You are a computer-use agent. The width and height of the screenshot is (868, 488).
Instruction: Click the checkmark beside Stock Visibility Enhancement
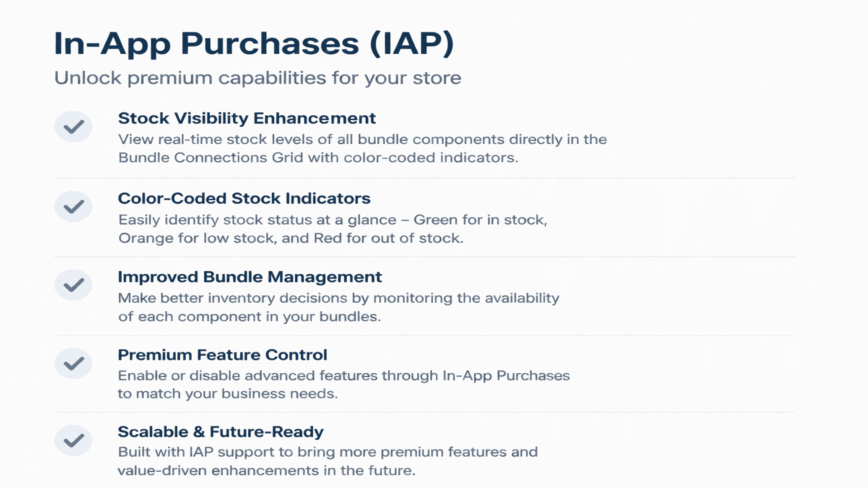73,127
